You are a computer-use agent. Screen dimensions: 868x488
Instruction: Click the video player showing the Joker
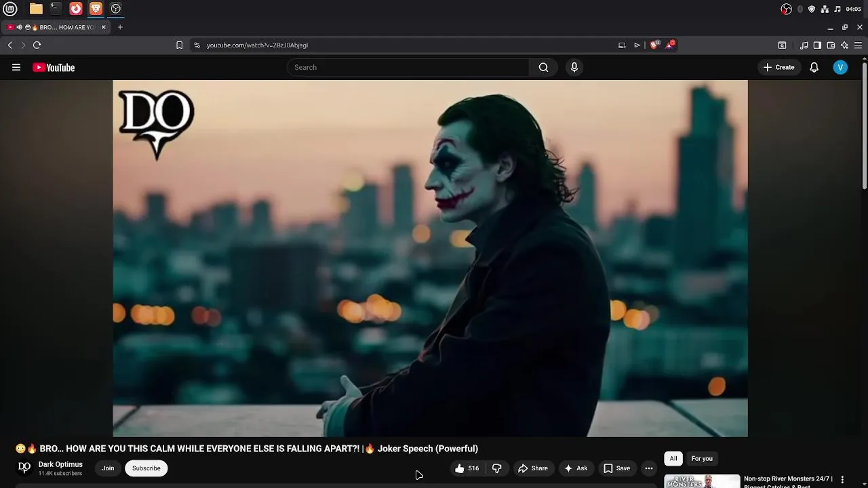[430, 258]
